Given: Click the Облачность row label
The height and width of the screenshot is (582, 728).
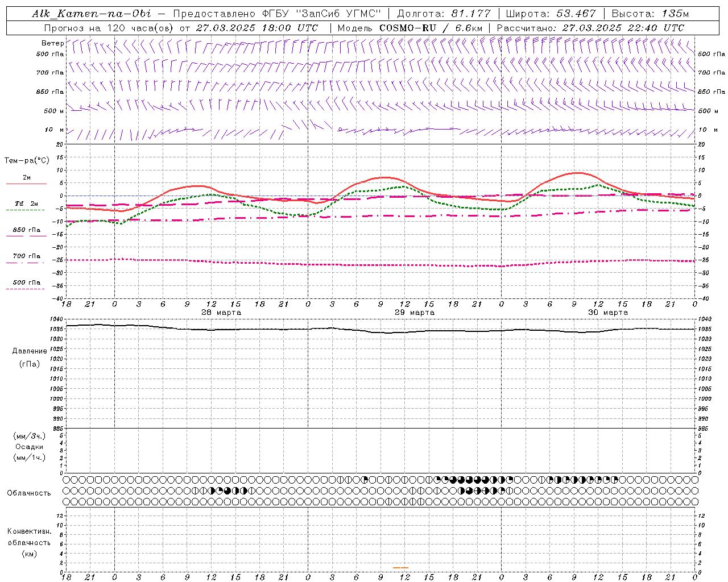Looking at the screenshot, I should click(x=29, y=493).
